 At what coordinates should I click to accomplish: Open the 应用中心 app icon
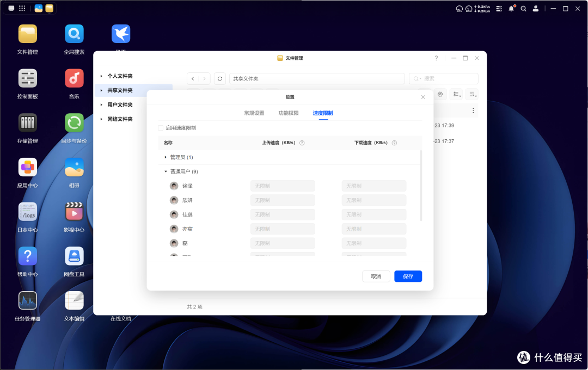[x=28, y=167]
